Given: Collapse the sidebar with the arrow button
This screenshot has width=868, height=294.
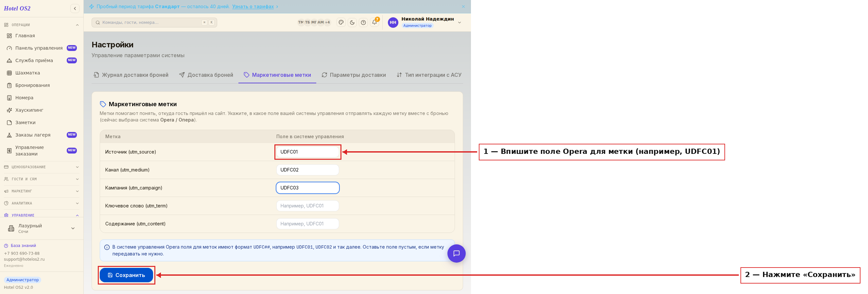Looking at the screenshot, I should pyautogui.click(x=75, y=8).
